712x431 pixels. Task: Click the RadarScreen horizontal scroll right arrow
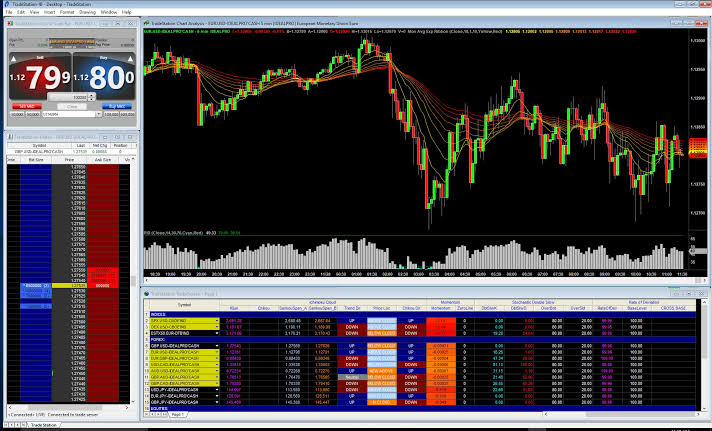coord(698,414)
